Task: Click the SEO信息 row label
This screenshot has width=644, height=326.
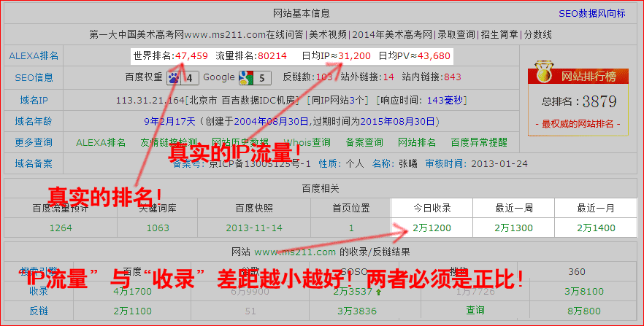Action: pyautogui.click(x=34, y=77)
